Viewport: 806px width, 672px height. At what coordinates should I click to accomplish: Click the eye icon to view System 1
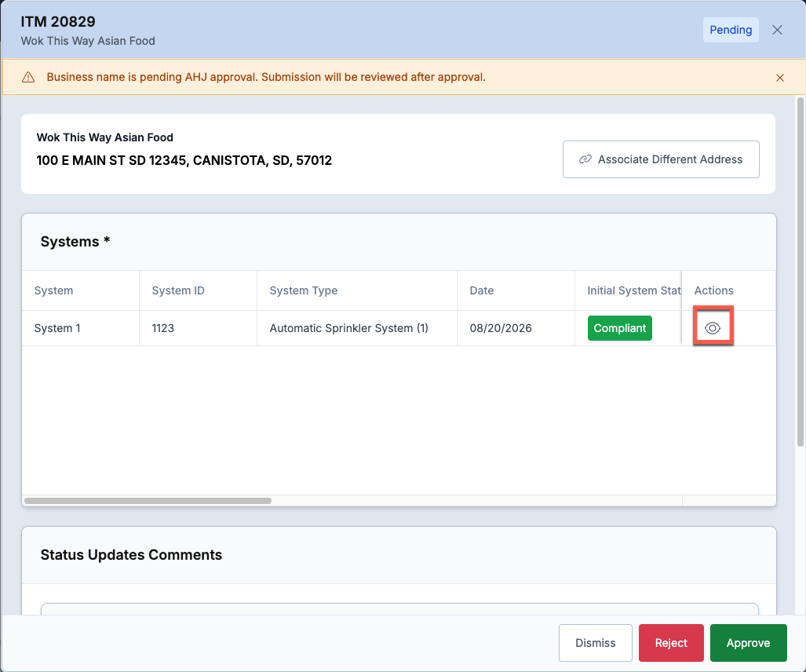coord(713,328)
